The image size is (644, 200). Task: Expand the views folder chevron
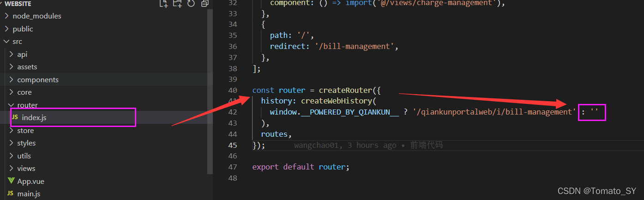pos(11,169)
